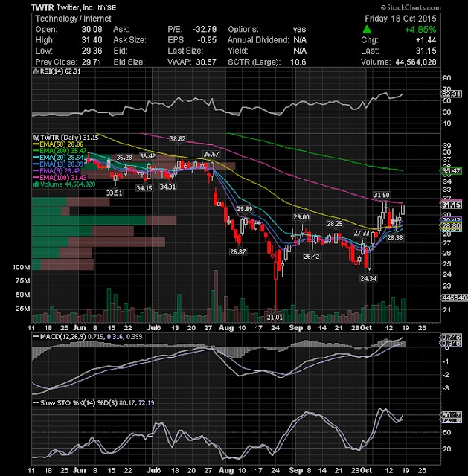This screenshot has width=468, height=476.
Task: Click the 26.87 price annotation
Action: tap(238, 252)
